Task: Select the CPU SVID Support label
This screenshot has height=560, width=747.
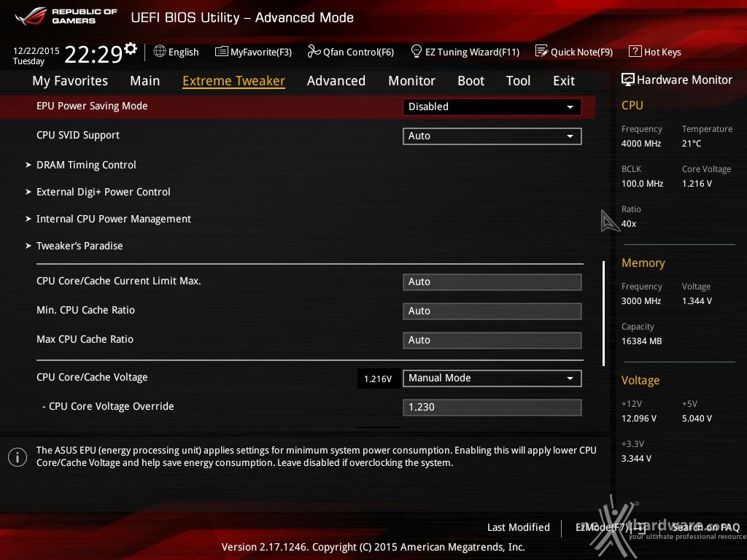Action: point(77,135)
